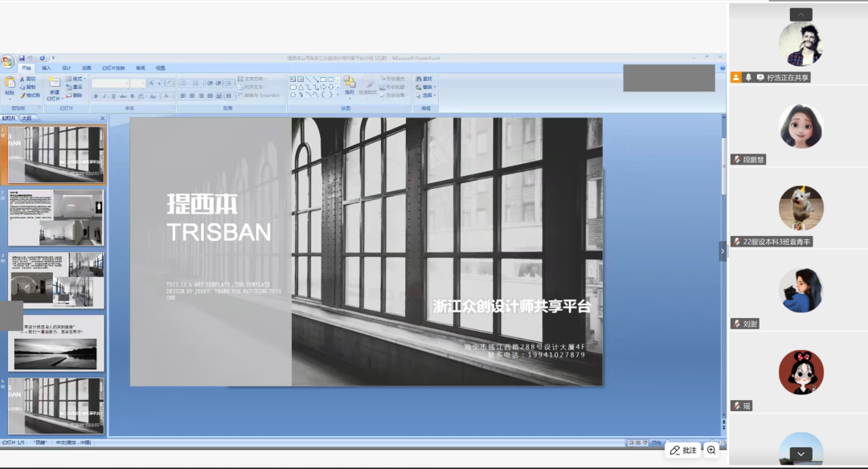Toggle bold text formatting
Image resolution: width=868 pixels, height=469 pixels.
(x=95, y=96)
